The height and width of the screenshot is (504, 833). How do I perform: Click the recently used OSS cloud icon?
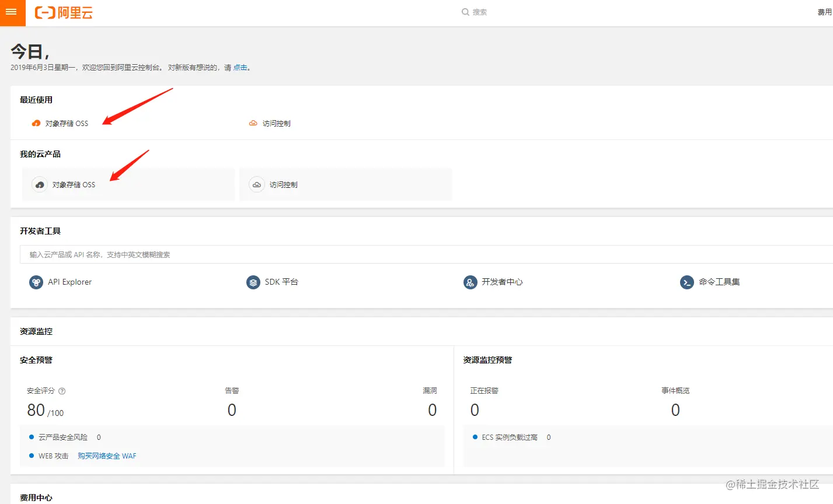click(x=36, y=123)
